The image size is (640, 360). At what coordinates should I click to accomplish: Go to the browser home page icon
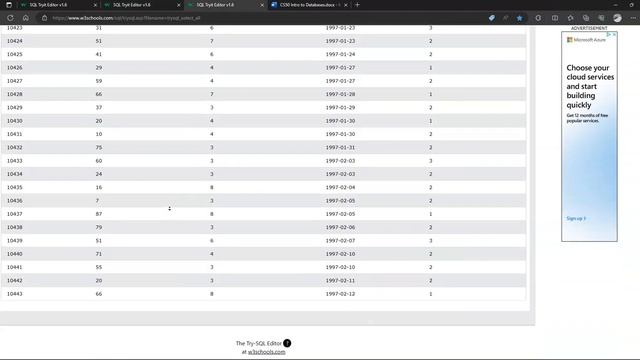(26, 18)
